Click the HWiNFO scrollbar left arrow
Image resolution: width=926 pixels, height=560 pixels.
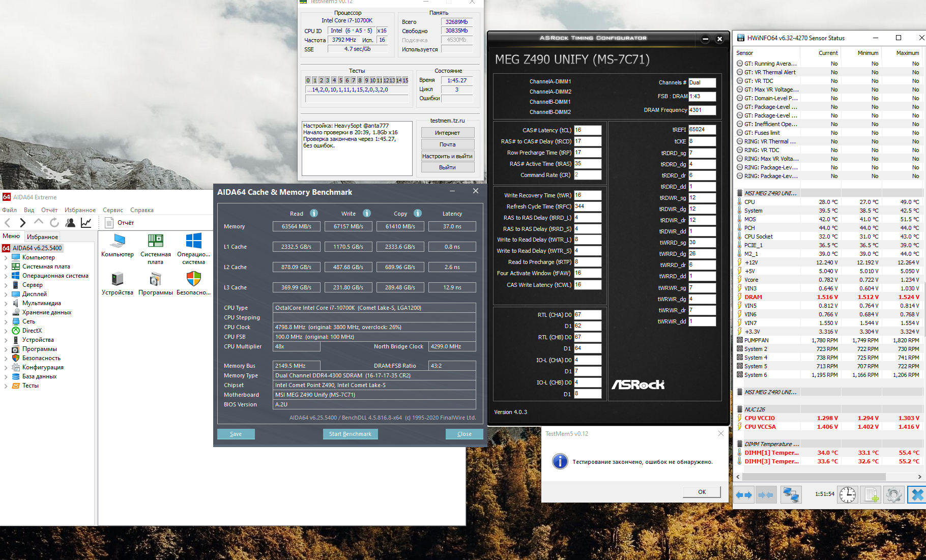738,477
